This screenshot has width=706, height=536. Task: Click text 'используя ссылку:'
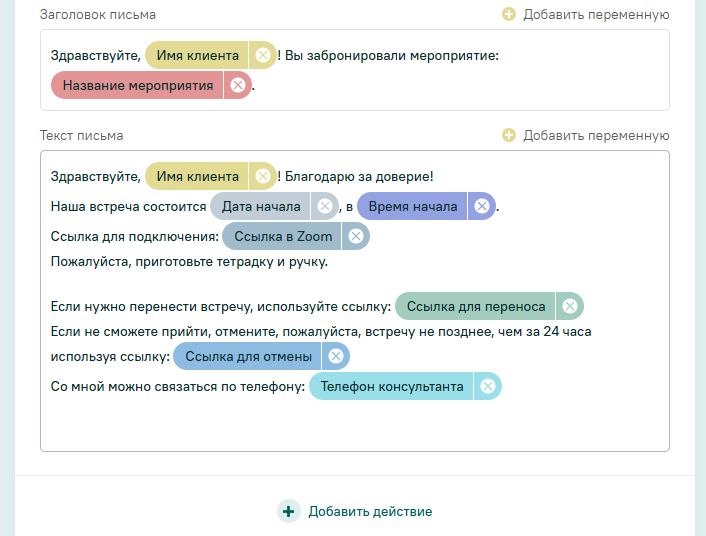110,356
